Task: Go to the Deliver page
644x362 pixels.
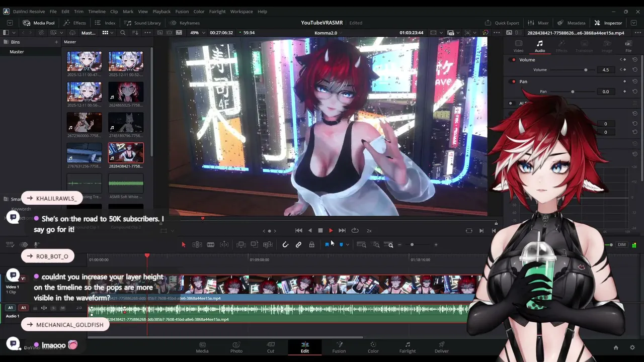Action: (x=441, y=347)
